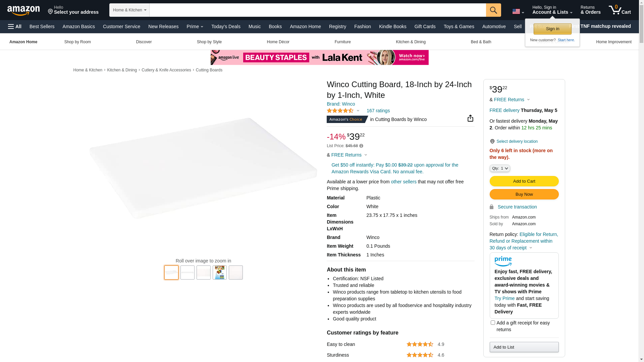
Task: Expand the Add to List dropdown
Action: tap(524, 347)
